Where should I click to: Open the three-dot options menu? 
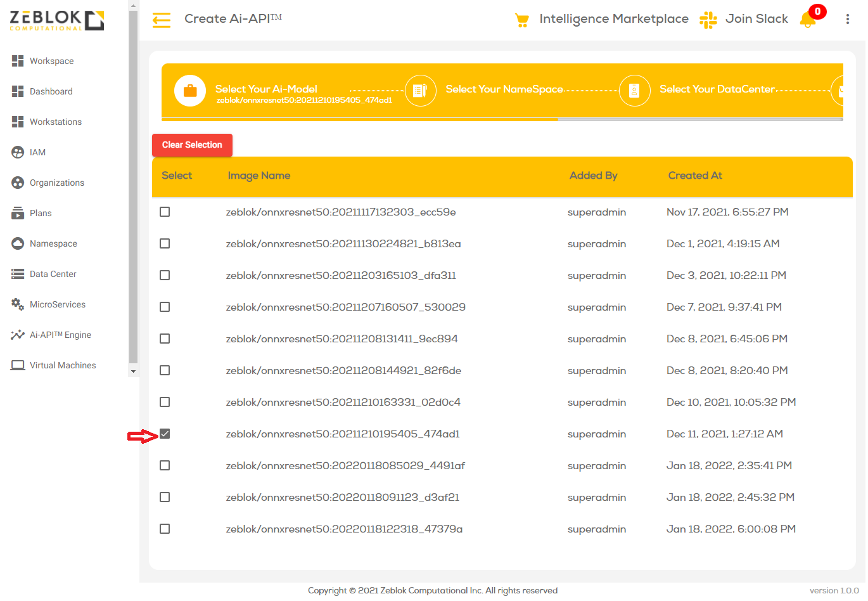point(847,19)
